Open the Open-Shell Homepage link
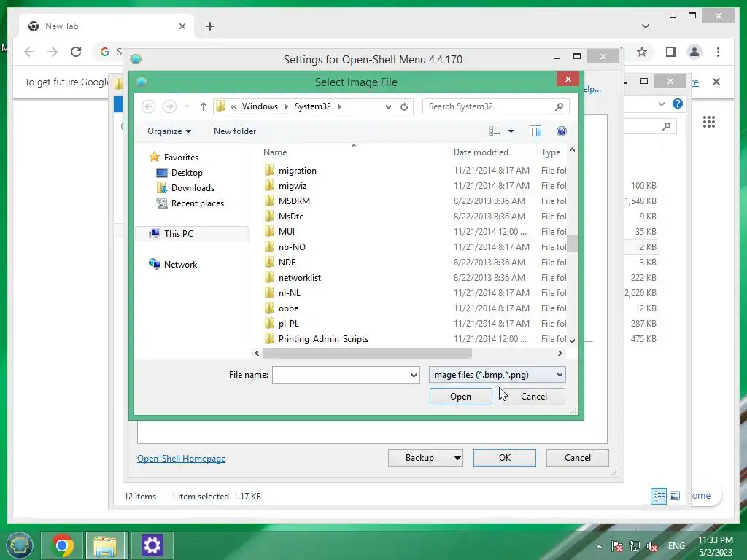This screenshot has width=747, height=560. (x=182, y=459)
